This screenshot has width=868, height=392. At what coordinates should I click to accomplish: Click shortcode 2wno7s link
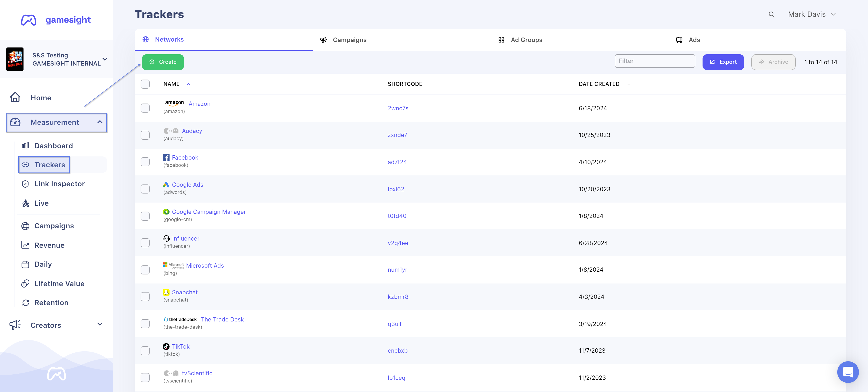tap(398, 108)
